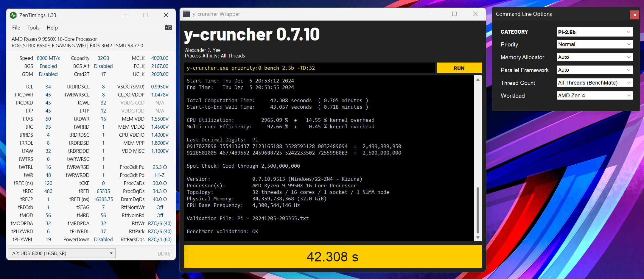644x279 pixels.
Task: Click the CPU VDDIO value 1.4000V
Action: tap(160, 135)
